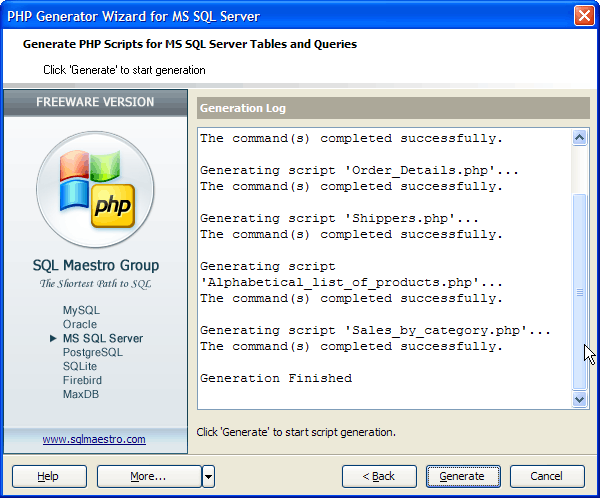Select PostgreSQL in the product list
Screen dimensions: 600x498
(x=93, y=352)
